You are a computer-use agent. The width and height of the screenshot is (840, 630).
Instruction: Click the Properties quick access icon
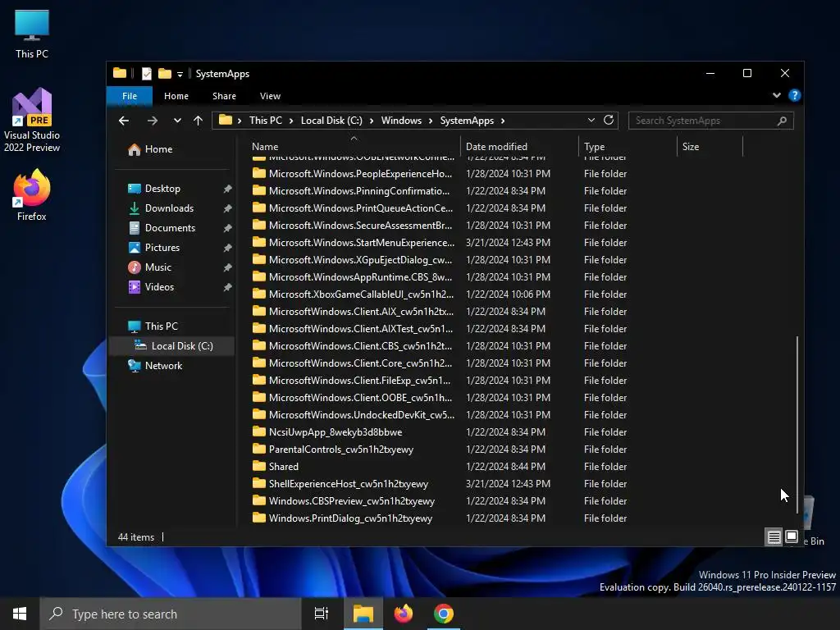(146, 73)
